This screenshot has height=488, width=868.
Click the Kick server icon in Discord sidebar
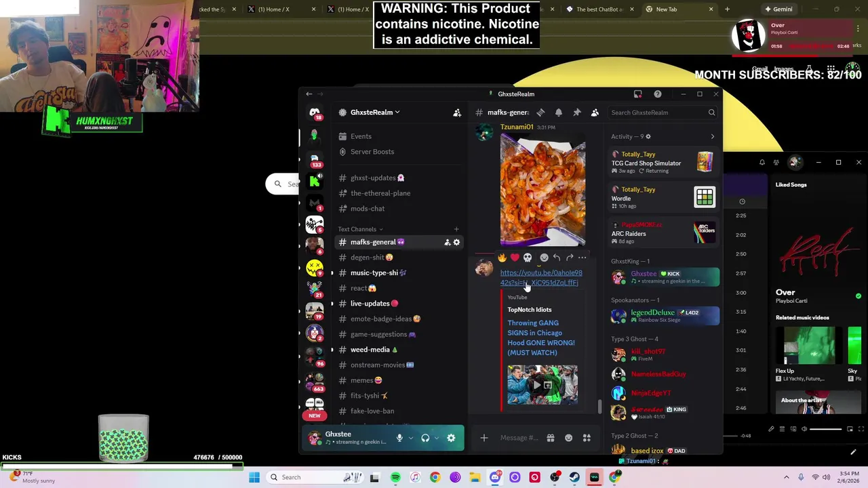pos(314,181)
